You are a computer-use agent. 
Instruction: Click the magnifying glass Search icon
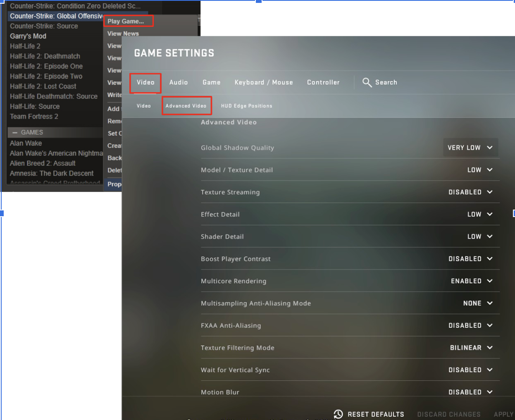367,82
